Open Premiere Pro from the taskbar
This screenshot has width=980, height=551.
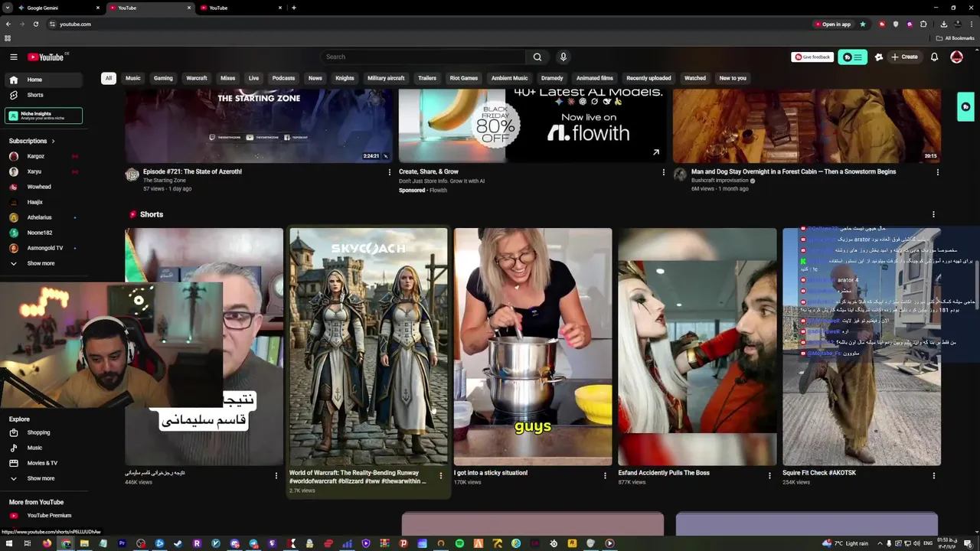122,543
